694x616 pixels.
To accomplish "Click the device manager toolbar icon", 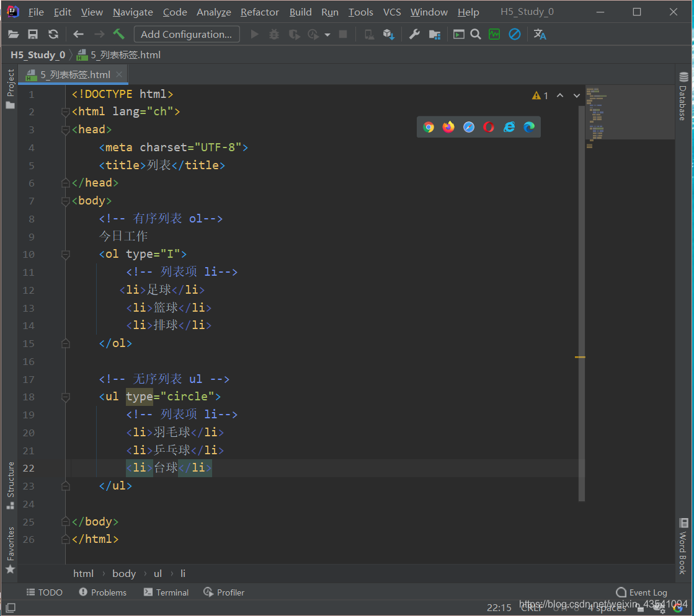I will [368, 34].
